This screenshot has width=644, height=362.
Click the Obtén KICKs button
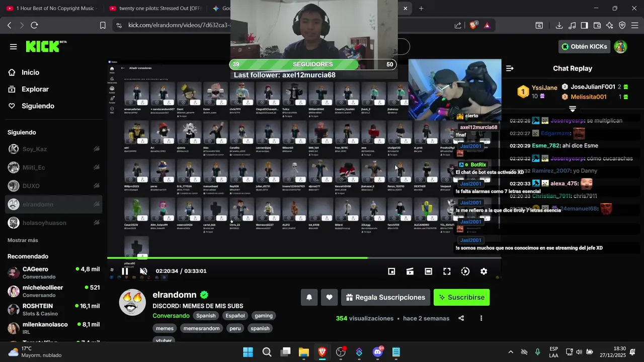[x=584, y=47]
